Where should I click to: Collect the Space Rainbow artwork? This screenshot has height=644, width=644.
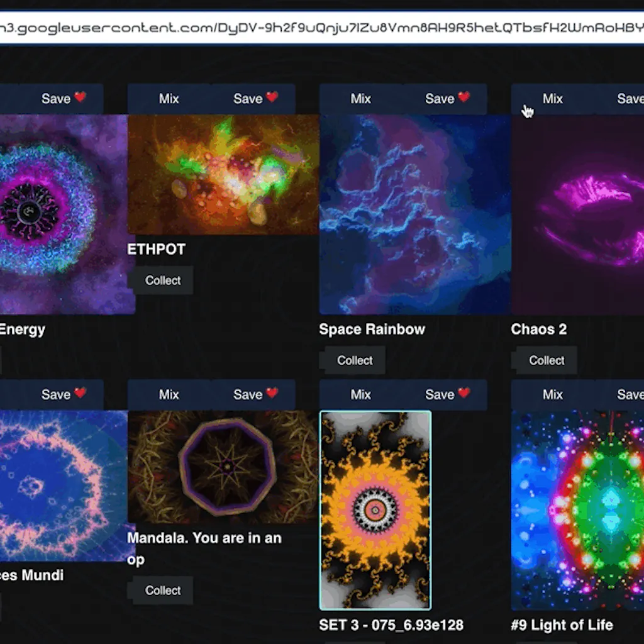353,360
